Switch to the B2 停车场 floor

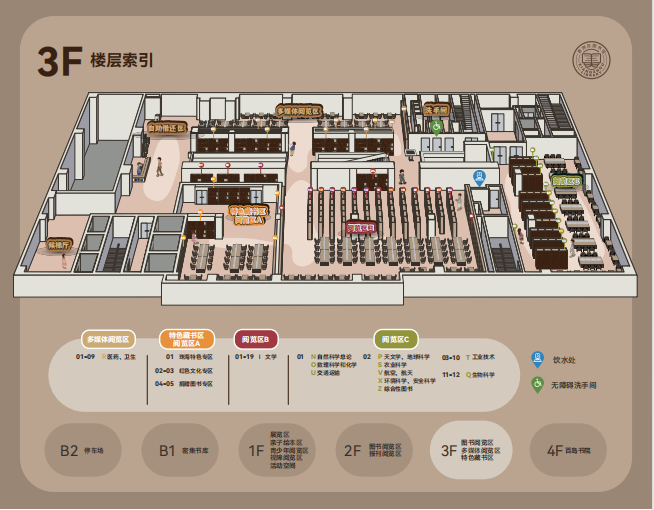[x=87, y=451]
